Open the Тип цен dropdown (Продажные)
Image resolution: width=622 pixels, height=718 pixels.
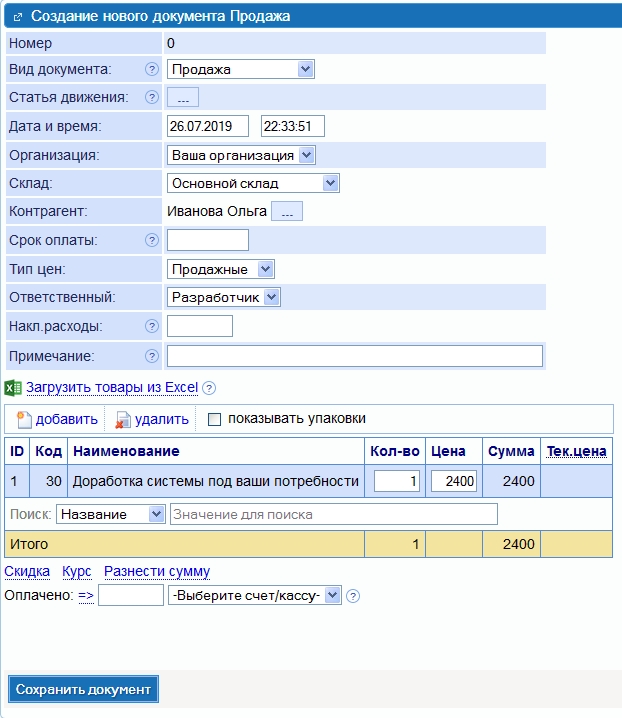click(221, 269)
